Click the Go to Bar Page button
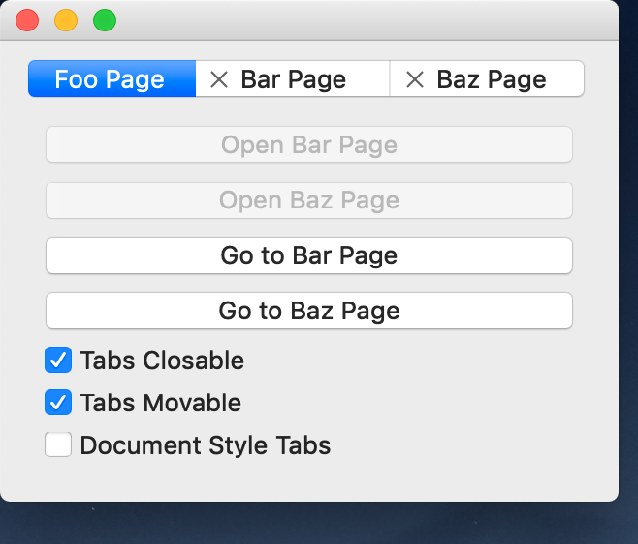The image size is (638, 544). coord(309,256)
